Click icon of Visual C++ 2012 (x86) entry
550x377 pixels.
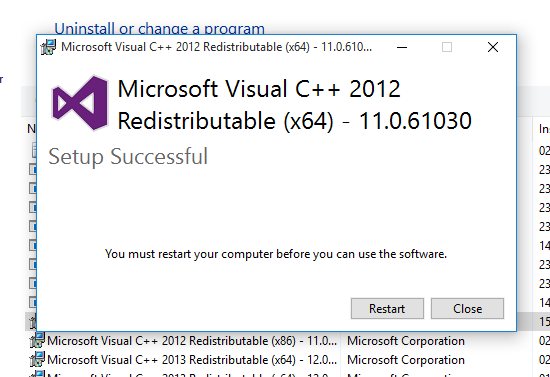pyautogui.click(x=37, y=340)
